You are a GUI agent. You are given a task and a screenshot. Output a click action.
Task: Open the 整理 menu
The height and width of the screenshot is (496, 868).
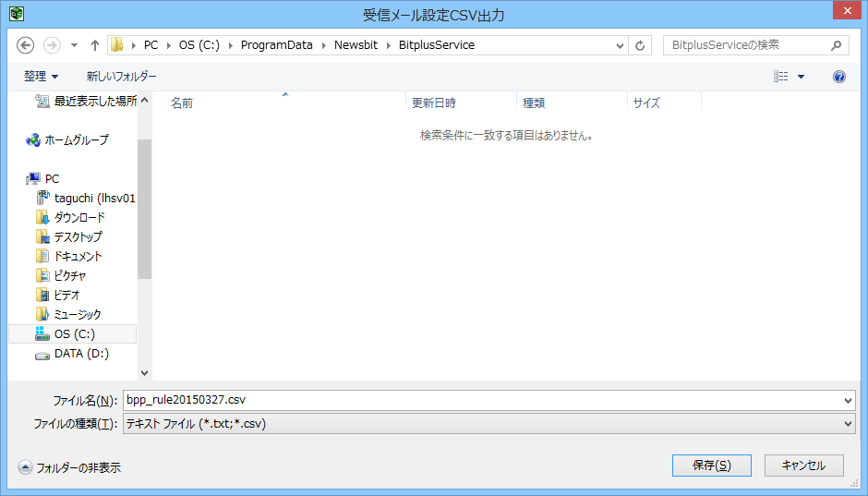point(41,77)
